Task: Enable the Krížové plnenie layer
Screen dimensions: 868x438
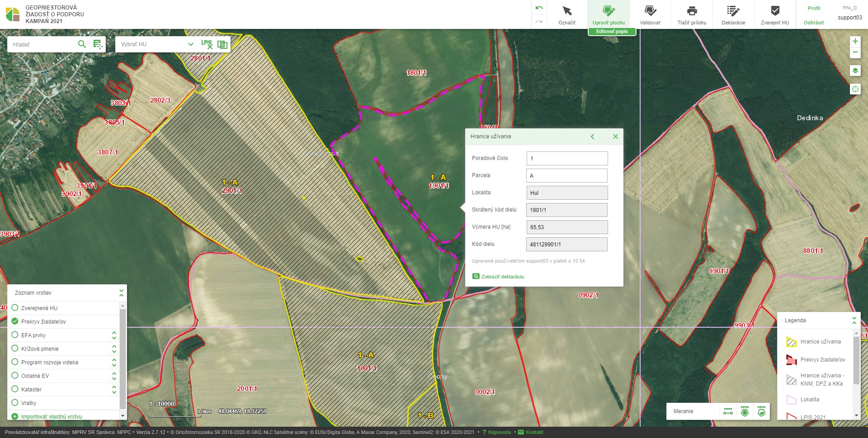Action: [x=15, y=349]
